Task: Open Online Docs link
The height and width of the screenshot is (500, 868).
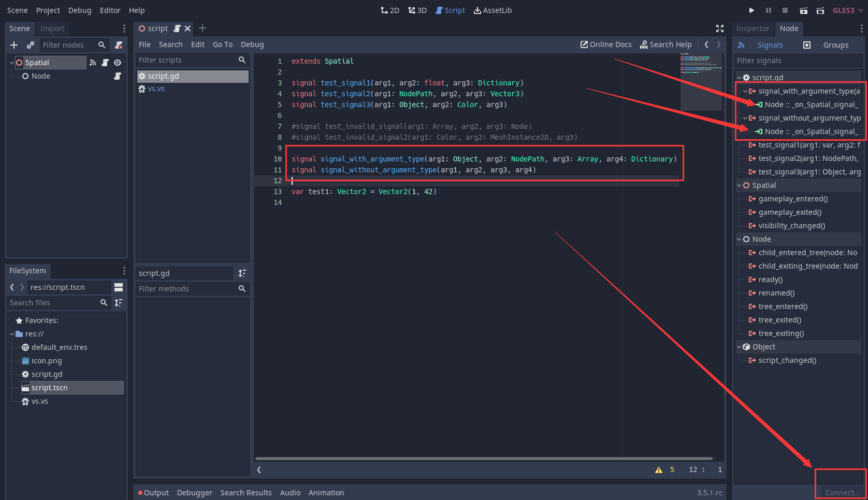Action: [x=606, y=45]
